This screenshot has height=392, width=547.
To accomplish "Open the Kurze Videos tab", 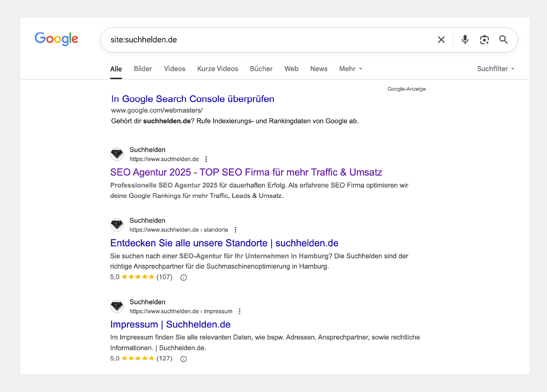I will tap(218, 69).
